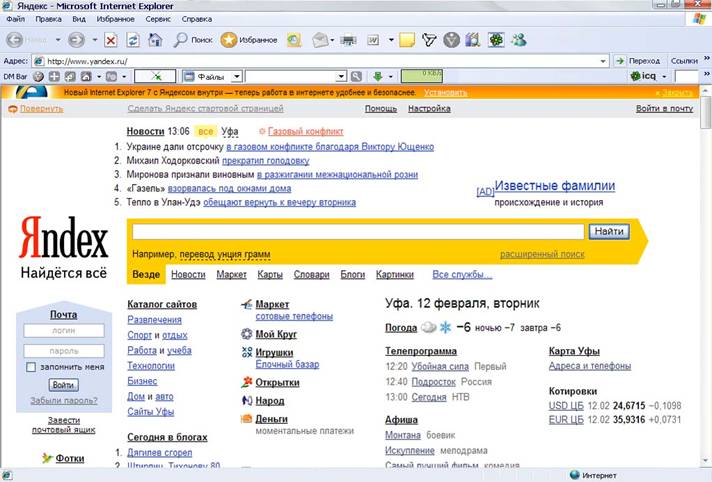Stop page loading with red X
This screenshot has height=482, width=712.
(x=110, y=40)
